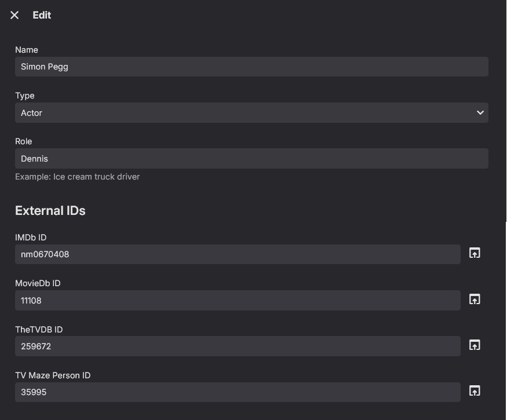Screen dimensions: 507x420
Task: Click the TV Maze Person ID field
Action: tap(238, 392)
